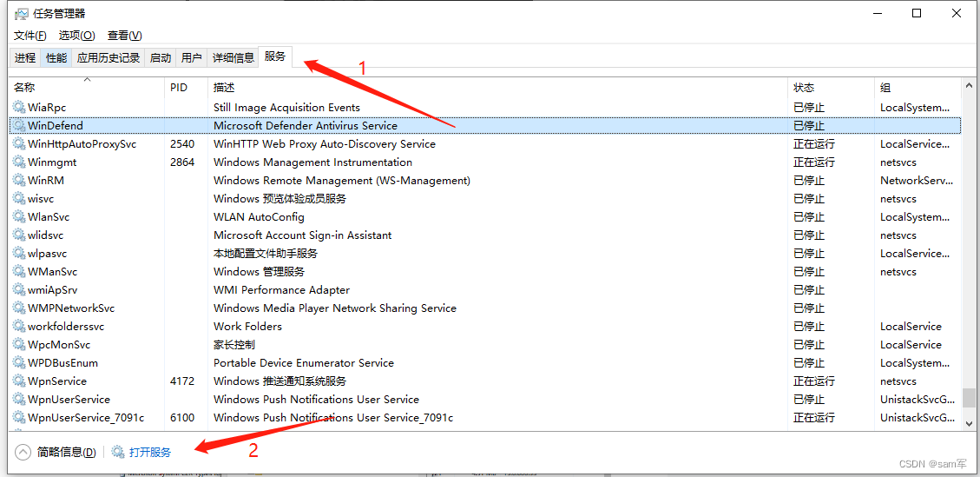
Task: Click the gear icon beside WMPNetworkSvc
Action: click(x=19, y=308)
